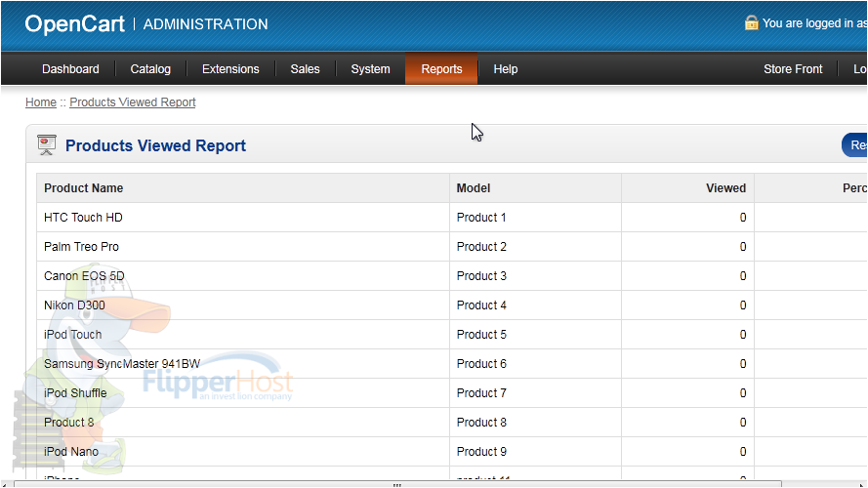The height and width of the screenshot is (488, 868).
Task: Select the Canon EOS 5D row name
Action: tap(84, 276)
